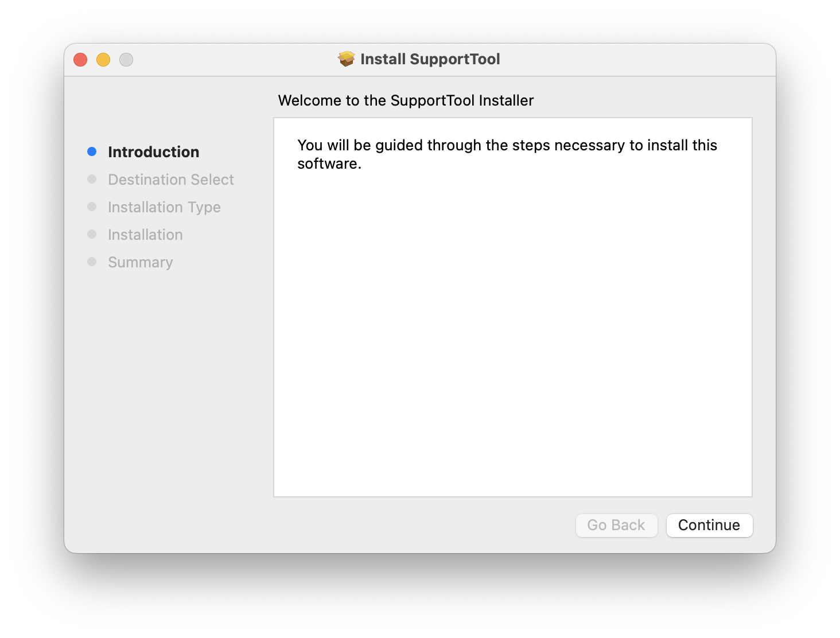Click the Go Back button
Screen dimensions: 840x638
[x=616, y=525]
